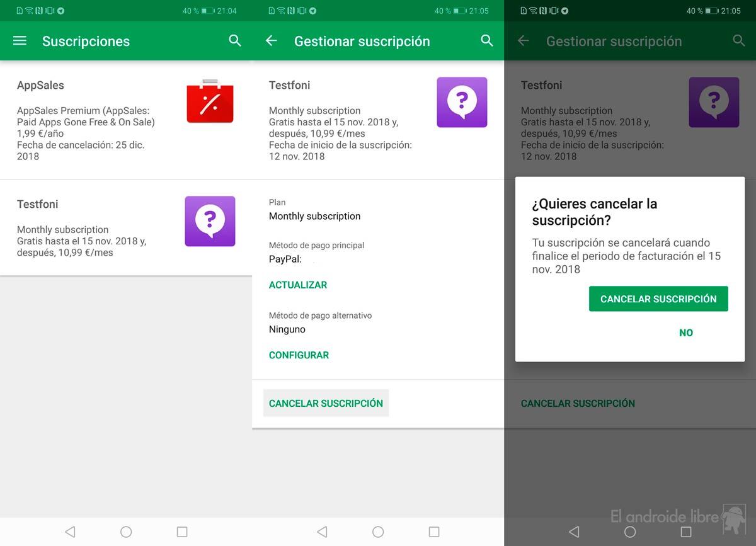The height and width of the screenshot is (546, 756).
Task: Tap 'Método de pago principal' label
Action: coord(316,245)
